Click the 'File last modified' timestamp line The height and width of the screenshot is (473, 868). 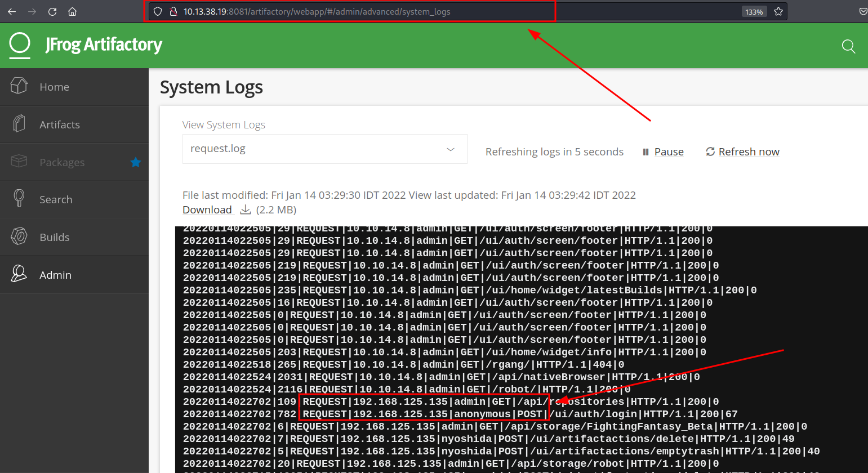[409, 195]
